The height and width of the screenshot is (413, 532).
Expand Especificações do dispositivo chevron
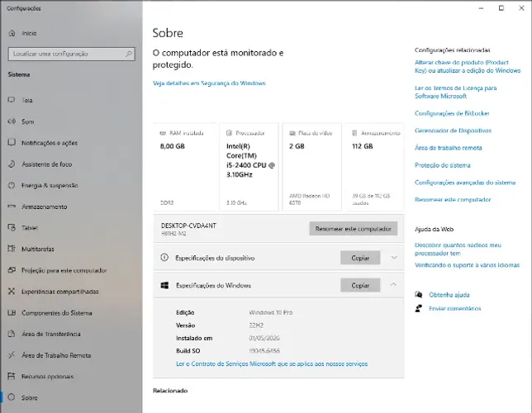pos(394,258)
